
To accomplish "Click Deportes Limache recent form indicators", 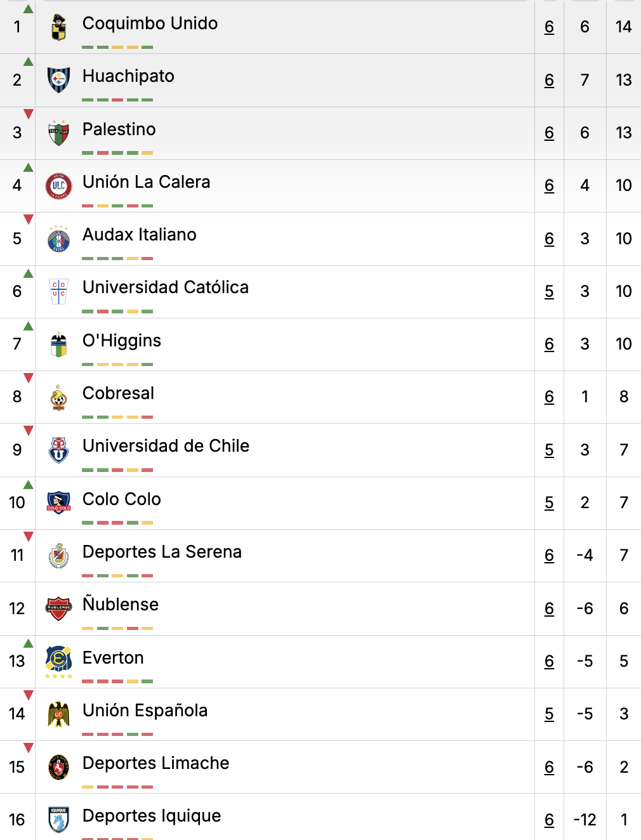I will [117, 787].
